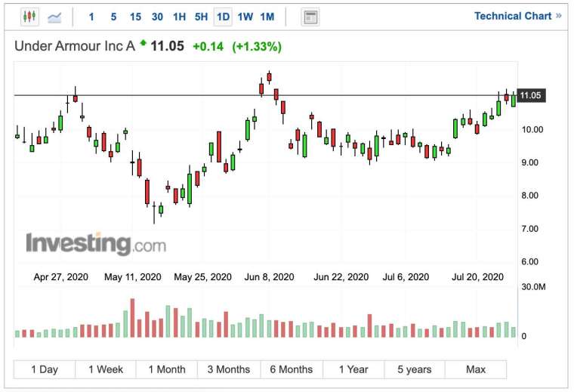Show the 1 Day range
574x392 pixels.
coord(45,369)
